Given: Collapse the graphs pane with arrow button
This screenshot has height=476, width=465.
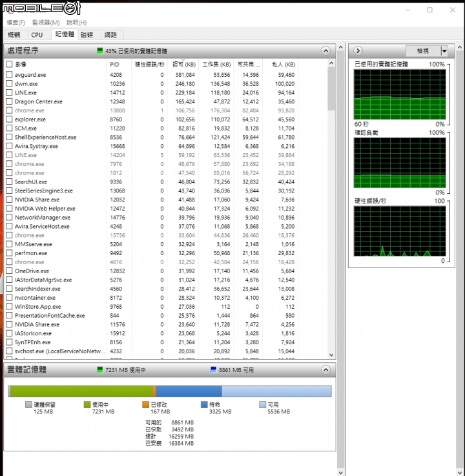Looking at the screenshot, I should click(358, 50).
